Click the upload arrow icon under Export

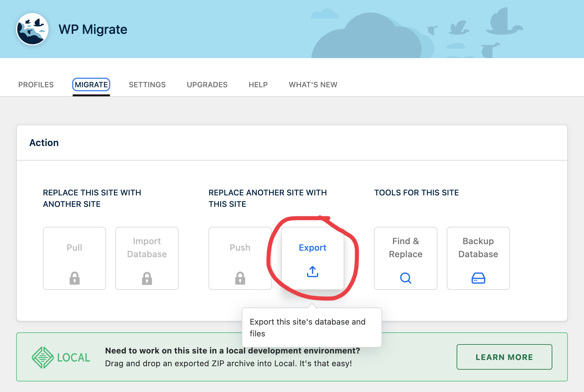tap(313, 271)
